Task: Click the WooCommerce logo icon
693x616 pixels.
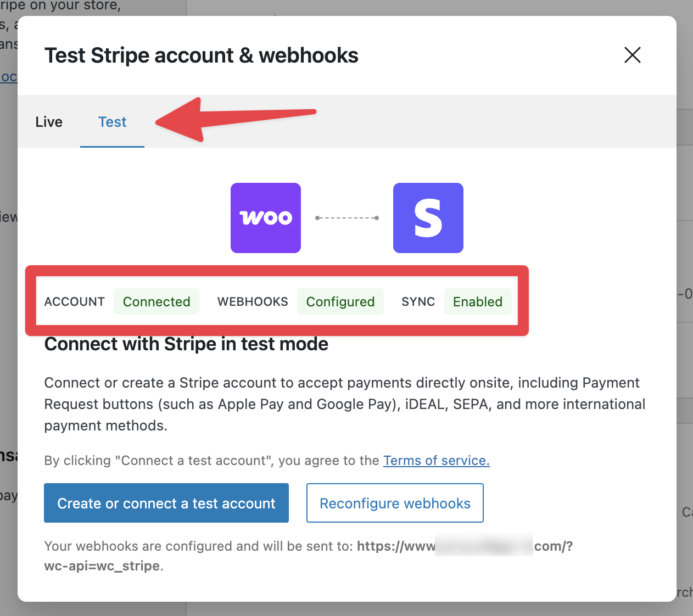Action: (266, 218)
